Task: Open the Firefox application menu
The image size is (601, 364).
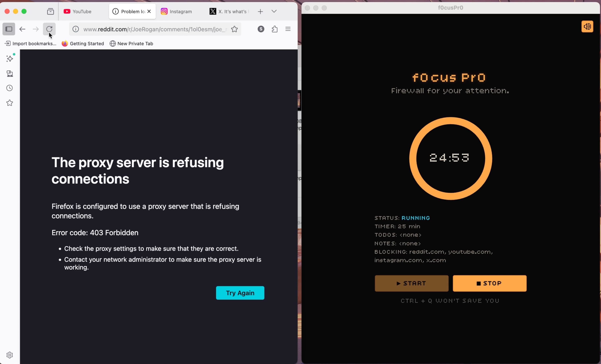Action: [288, 29]
